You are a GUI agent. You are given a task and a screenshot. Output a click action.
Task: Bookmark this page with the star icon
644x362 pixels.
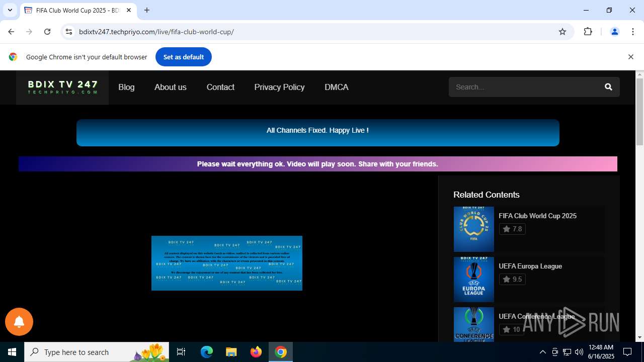point(562,32)
